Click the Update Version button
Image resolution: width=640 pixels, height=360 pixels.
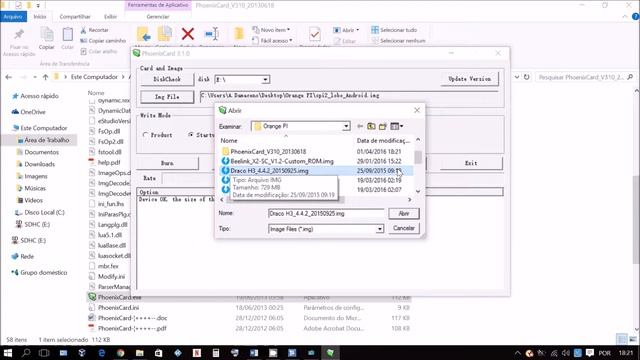[x=469, y=79]
